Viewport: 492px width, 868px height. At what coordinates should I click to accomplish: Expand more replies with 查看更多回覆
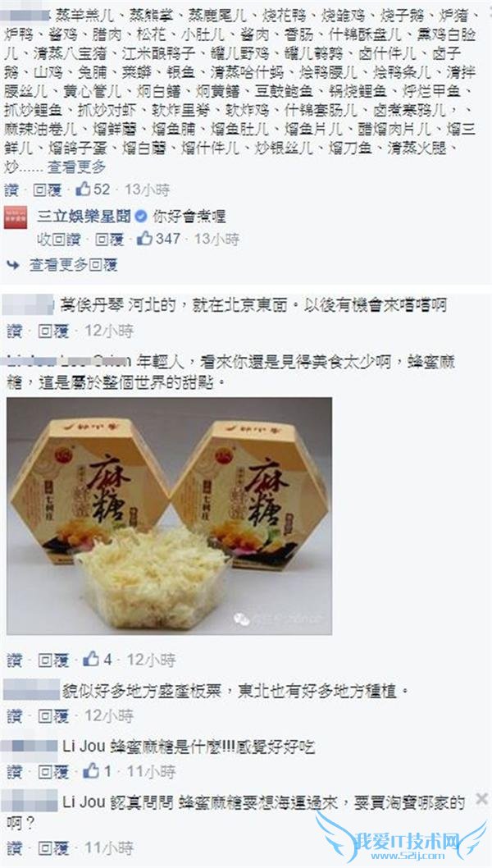pyautogui.click(x=73, y=265)
